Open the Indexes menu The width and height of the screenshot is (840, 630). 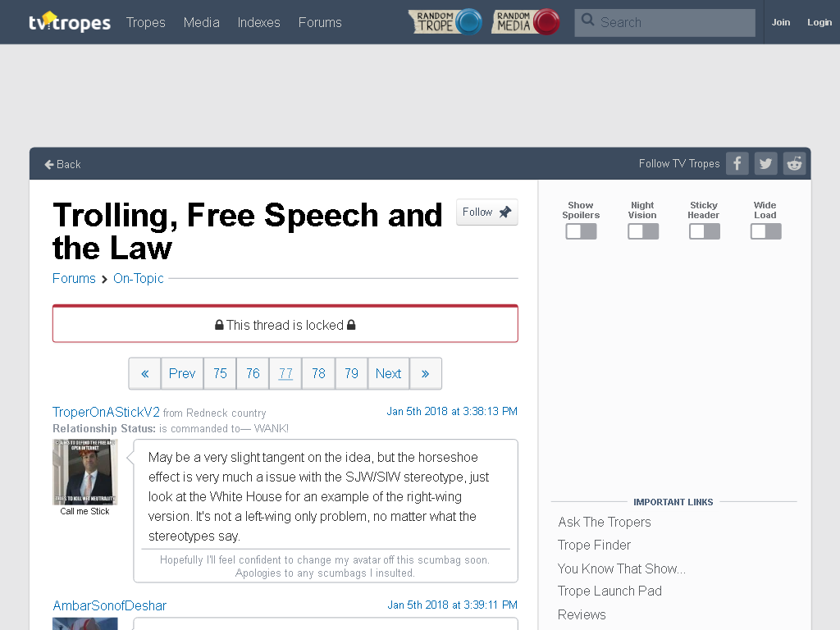[258, 22]
